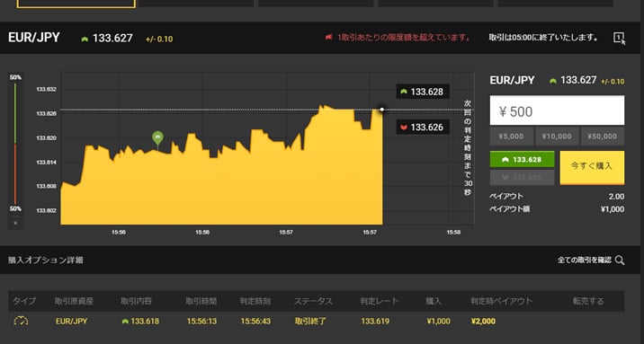The image size is (644, 344).
Task: Click the ¥500 amount input field
Action: 557,110
